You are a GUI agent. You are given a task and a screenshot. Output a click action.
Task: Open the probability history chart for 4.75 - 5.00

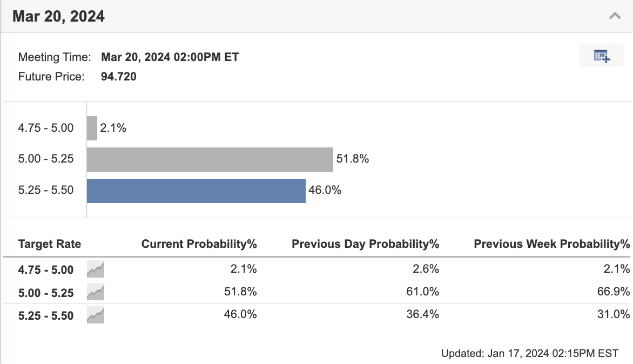[95, 269]
